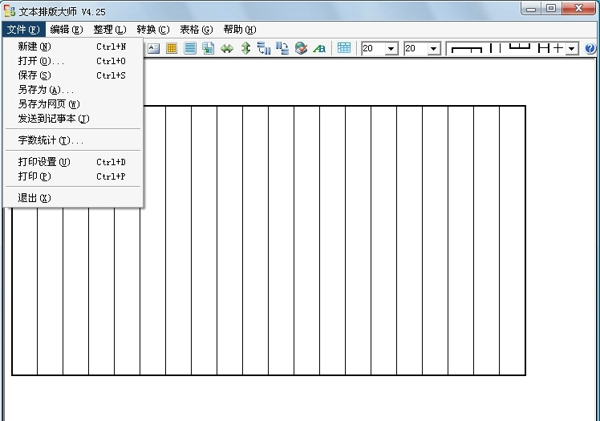600x421 pixels.
Task: Open the 表格 menu
Action: 195,30
